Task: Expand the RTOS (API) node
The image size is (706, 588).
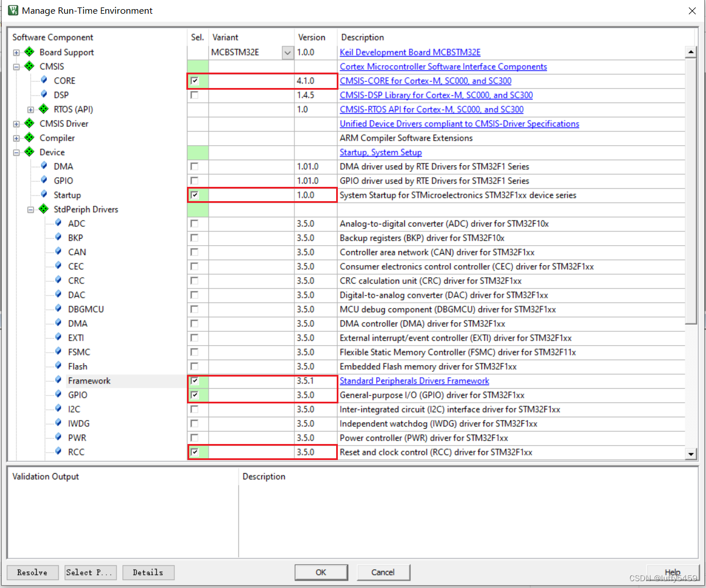Action: pyautogui.click(x=31, y=110)
